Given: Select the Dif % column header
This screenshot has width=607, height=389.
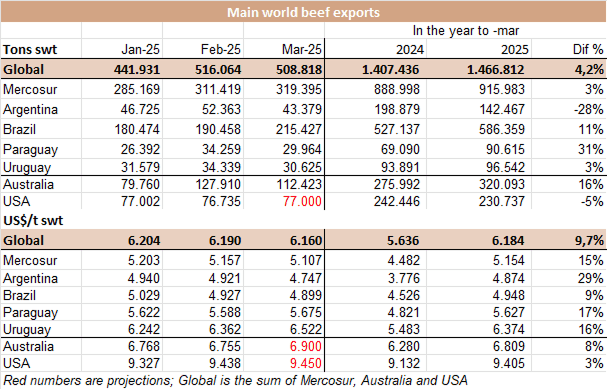Looking at the screenshot, I should coord(588,50).
